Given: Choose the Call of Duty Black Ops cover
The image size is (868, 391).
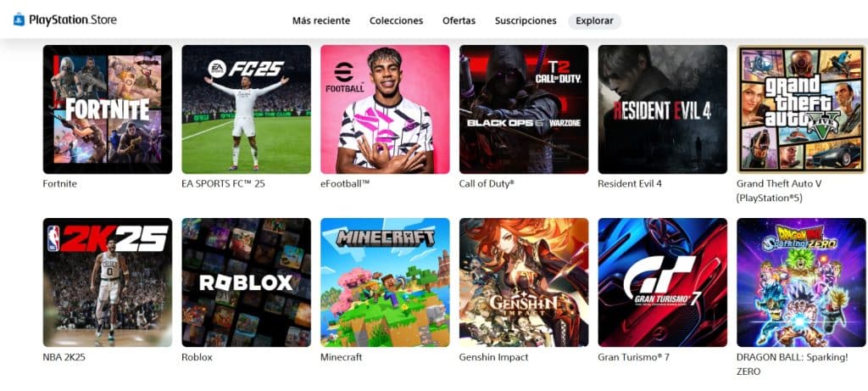Looking at the screenshot, I should (524, 109).
